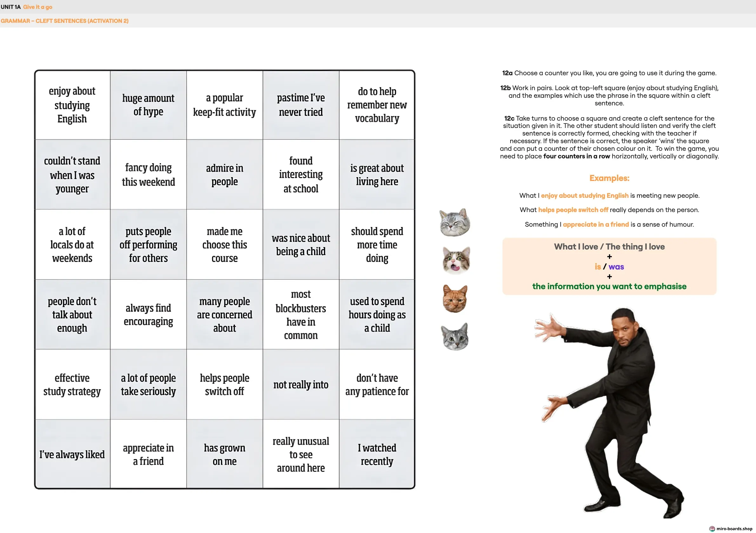Click the 'pastime I've never tried' square
This screenshot has height=533, width=756.
301,105
